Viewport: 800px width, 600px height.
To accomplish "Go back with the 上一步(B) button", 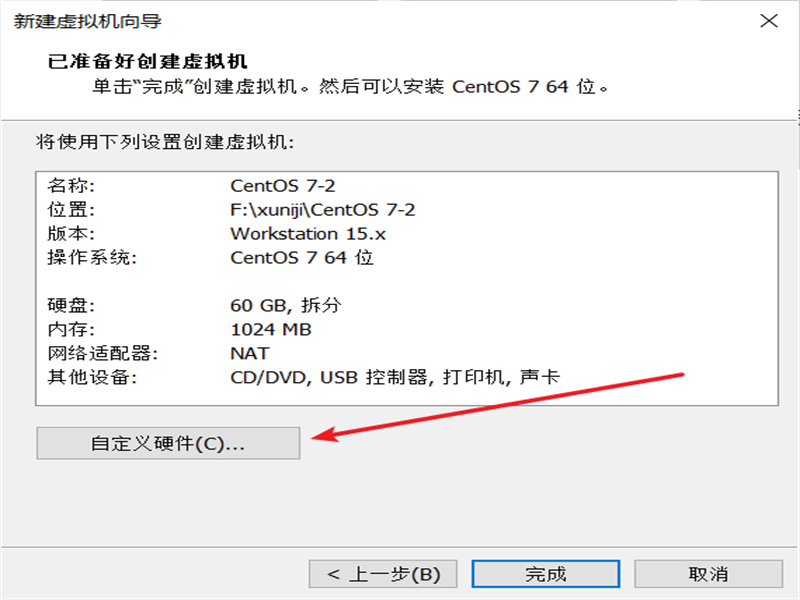I will pos(383,574).
